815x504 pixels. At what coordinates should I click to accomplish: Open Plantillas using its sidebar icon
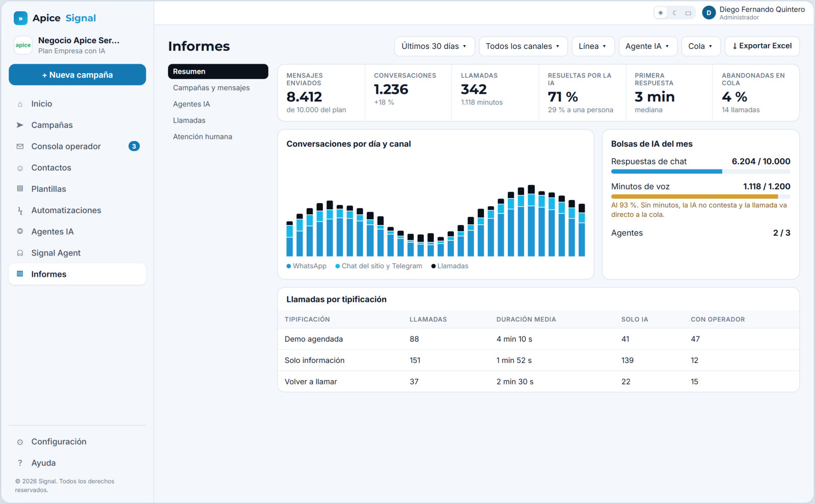[20, 189]
